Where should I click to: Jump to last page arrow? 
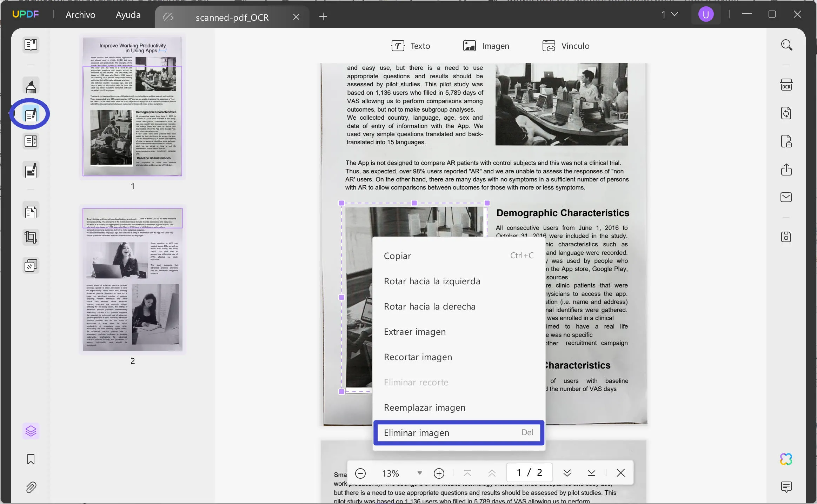(592, 473)
